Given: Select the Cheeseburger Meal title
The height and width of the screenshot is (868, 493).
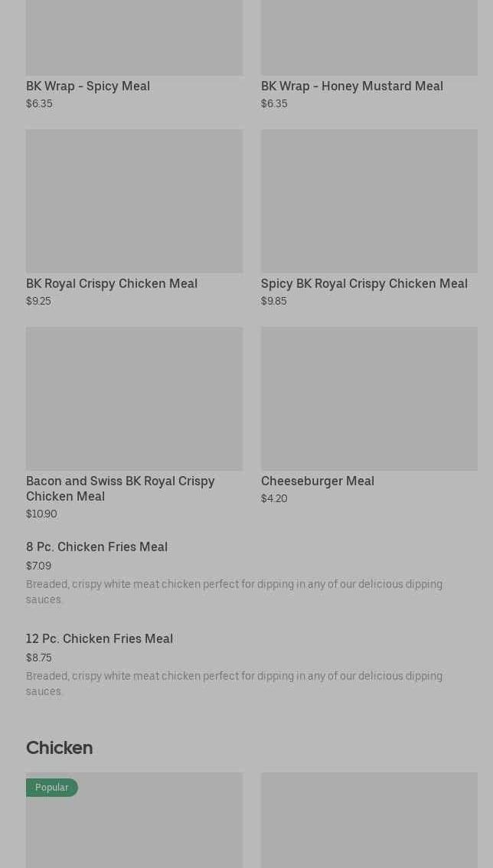Looking at the screenshot, I should [x=317, y=481].
